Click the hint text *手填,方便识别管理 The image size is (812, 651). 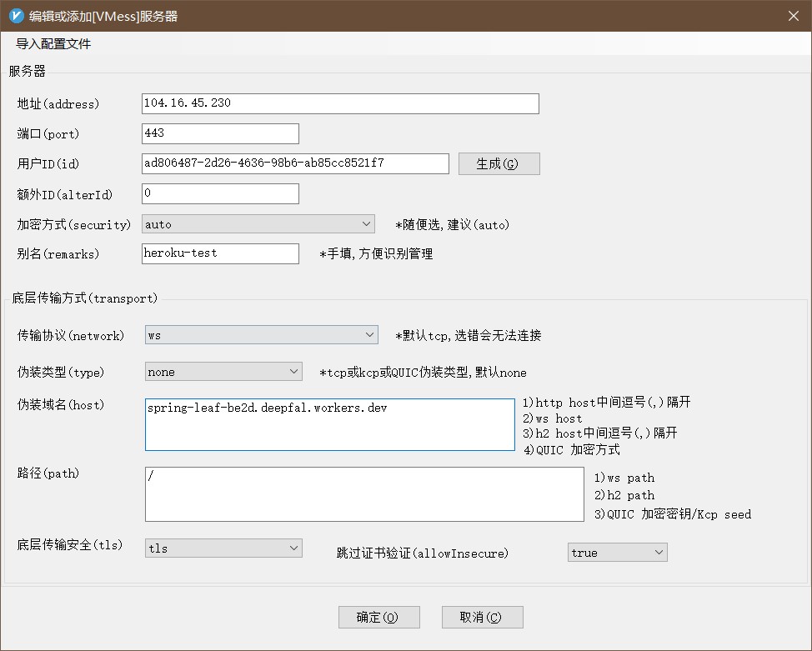click(377, 253)
